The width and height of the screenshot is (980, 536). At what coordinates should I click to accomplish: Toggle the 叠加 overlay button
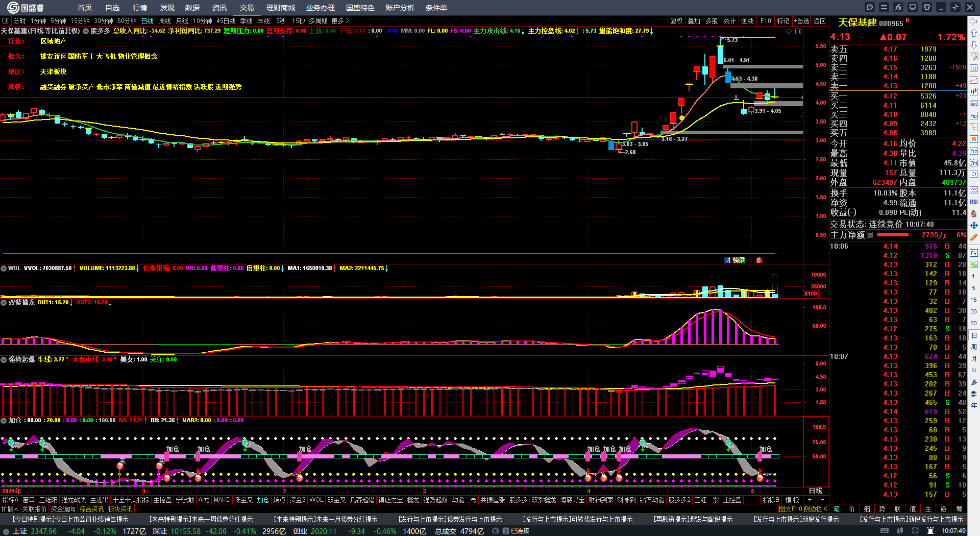(694, 21)
